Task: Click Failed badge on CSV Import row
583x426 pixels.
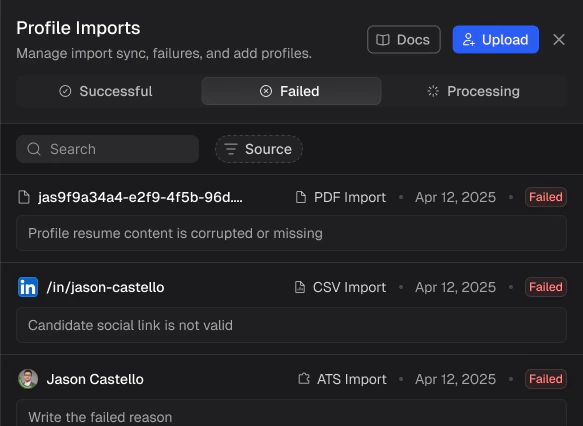Action: pyautogui.click(x=545, y=287)
